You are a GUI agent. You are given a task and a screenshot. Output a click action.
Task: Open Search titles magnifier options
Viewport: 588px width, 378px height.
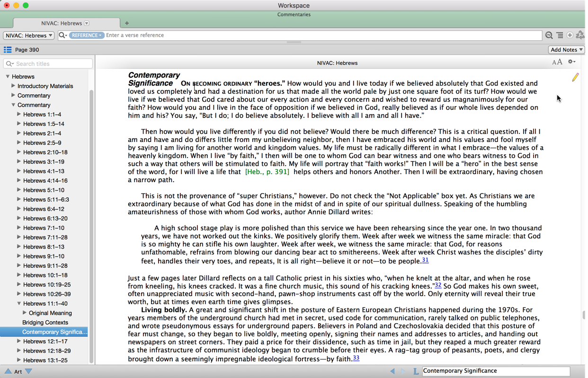pyautogui.click(x=10, y=64)
